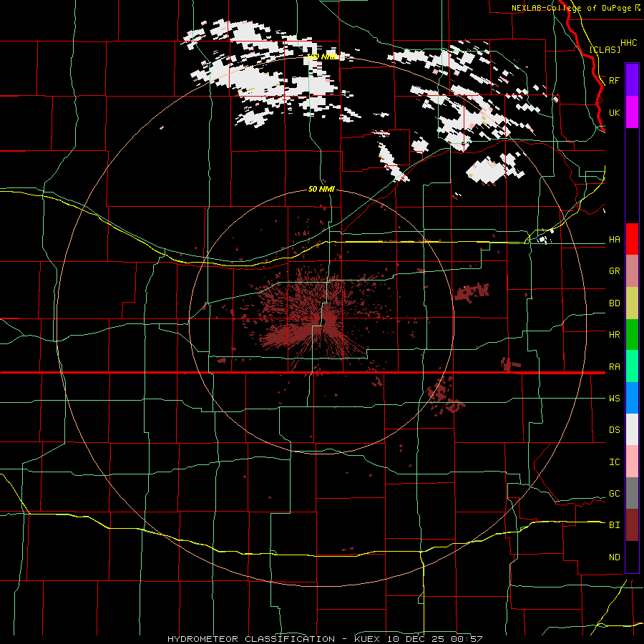Image resolution: width=644 pixels, height=644 pixels.
Task: Click the WS legend label
Action: click(x=615, y=398)
